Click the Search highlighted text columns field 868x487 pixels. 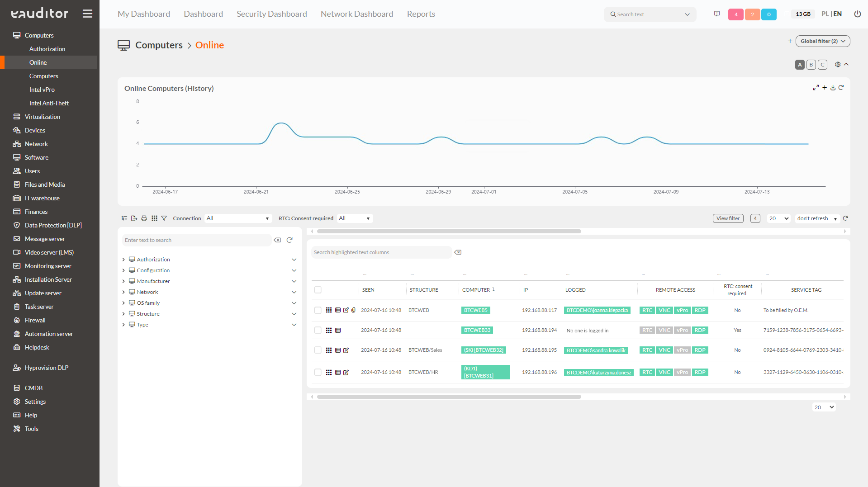(381, 252)
